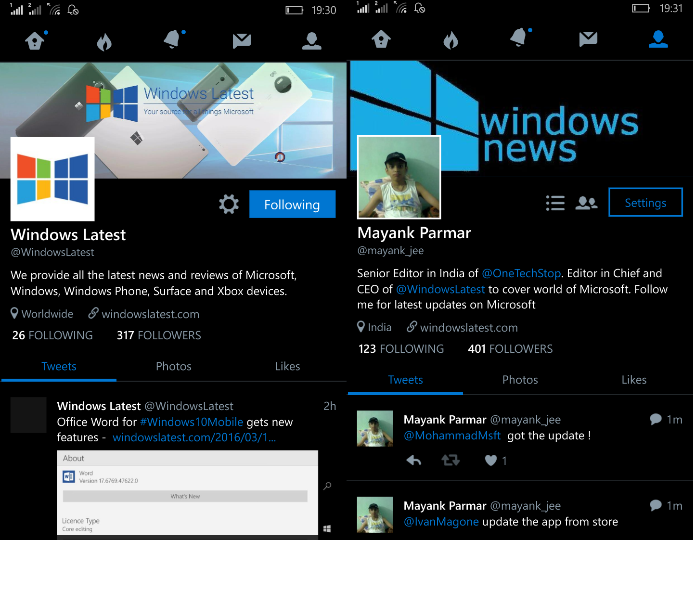Open people icon next to Settings
The width and height of the screenshot is (695, 616).
click(x=586, y=203)
